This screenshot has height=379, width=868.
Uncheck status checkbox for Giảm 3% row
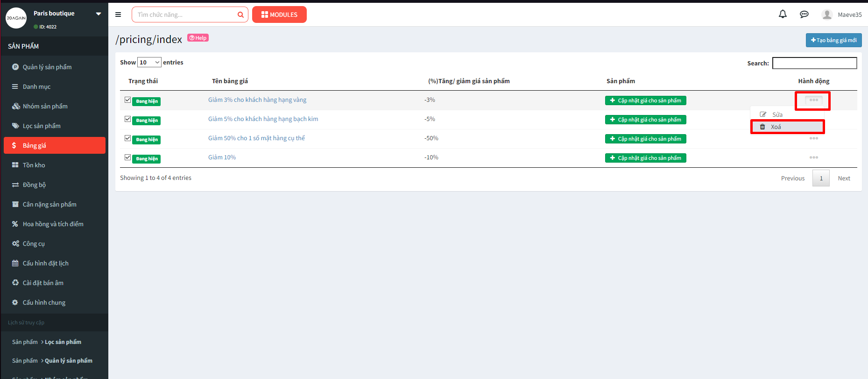(x=127, y=100)
